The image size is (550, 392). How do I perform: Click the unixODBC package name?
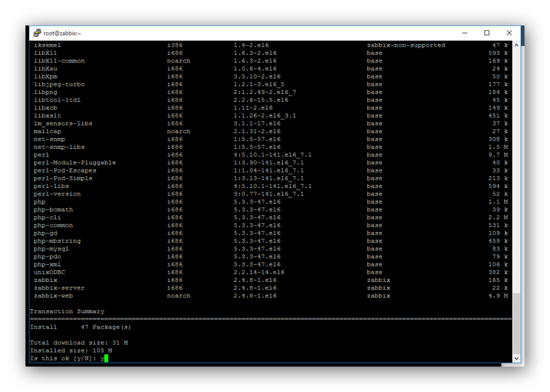[x=49, y=272]
